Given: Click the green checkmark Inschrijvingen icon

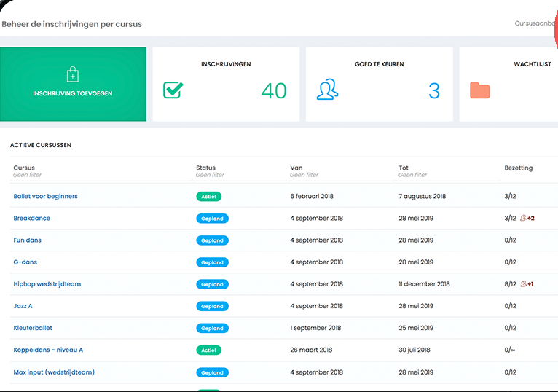Looking at the screenshot, I should tap(173, 90).
